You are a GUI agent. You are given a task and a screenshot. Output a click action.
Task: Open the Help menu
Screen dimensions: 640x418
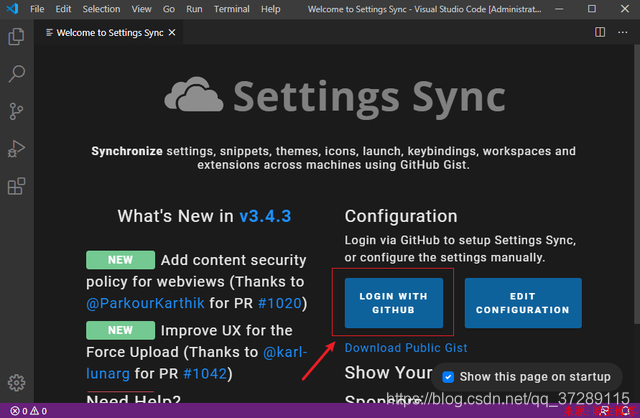point(271,9)
